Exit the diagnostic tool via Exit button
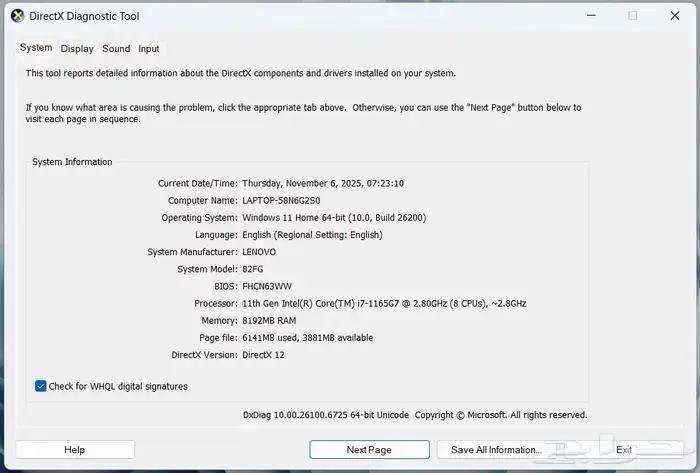700x473 pixels. coord(623,449)
